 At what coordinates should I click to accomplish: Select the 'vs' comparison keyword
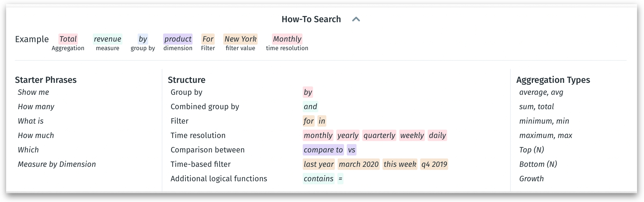pos(351,150)
